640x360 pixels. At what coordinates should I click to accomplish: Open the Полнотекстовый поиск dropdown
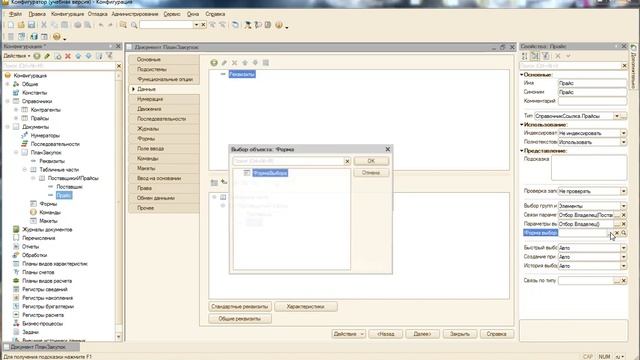coord(623,142)
